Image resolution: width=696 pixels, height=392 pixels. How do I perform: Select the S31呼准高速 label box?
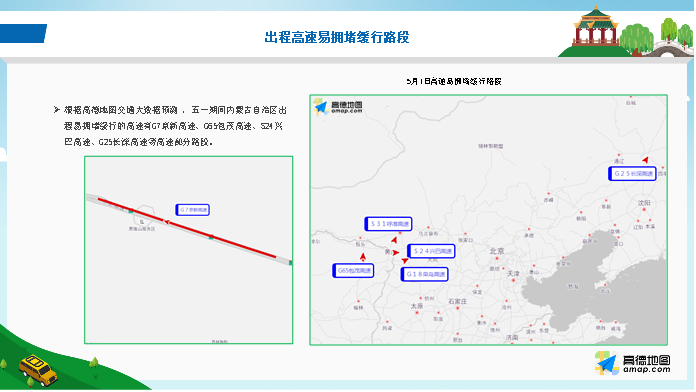[x=388, y=224]
